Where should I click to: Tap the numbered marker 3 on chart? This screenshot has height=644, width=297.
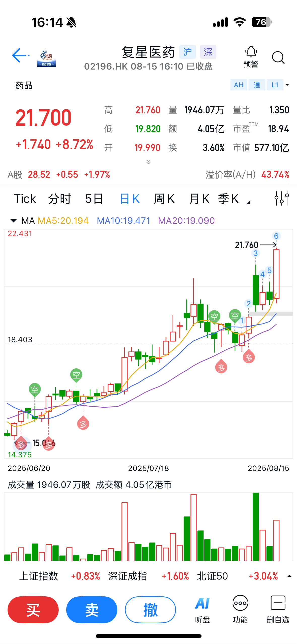[256, 253]
